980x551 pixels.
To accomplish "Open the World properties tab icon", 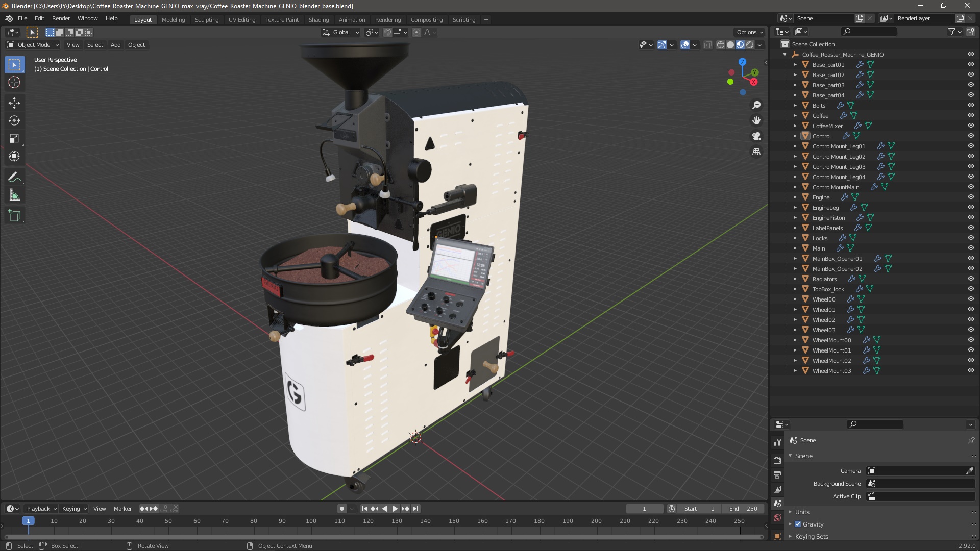I will coord(777,517).
